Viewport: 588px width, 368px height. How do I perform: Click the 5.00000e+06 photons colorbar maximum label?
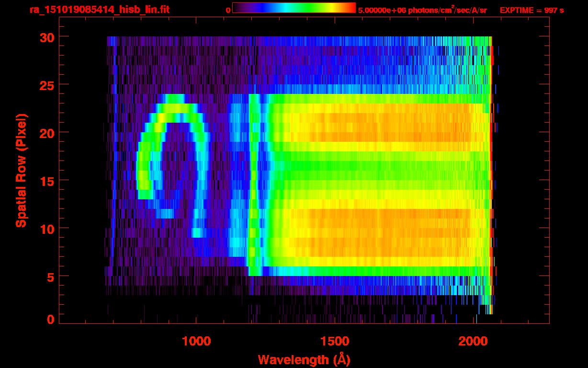coord(422,10)
